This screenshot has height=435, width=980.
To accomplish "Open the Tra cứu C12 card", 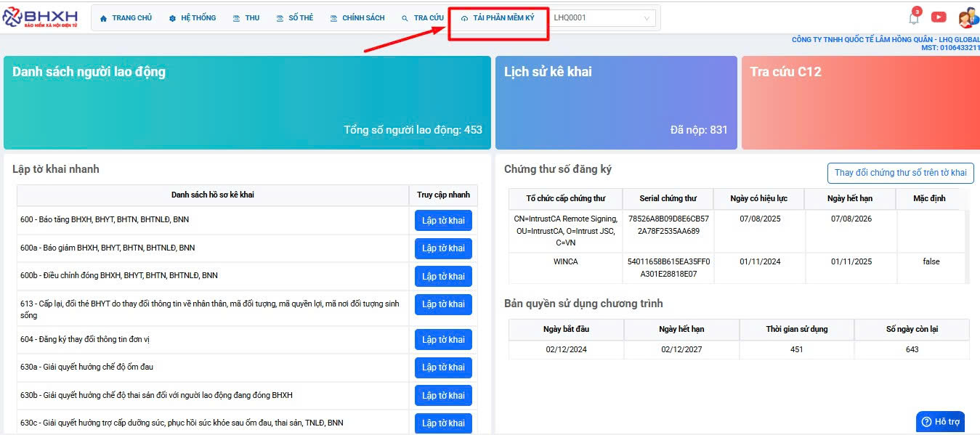I will [860, 102].
